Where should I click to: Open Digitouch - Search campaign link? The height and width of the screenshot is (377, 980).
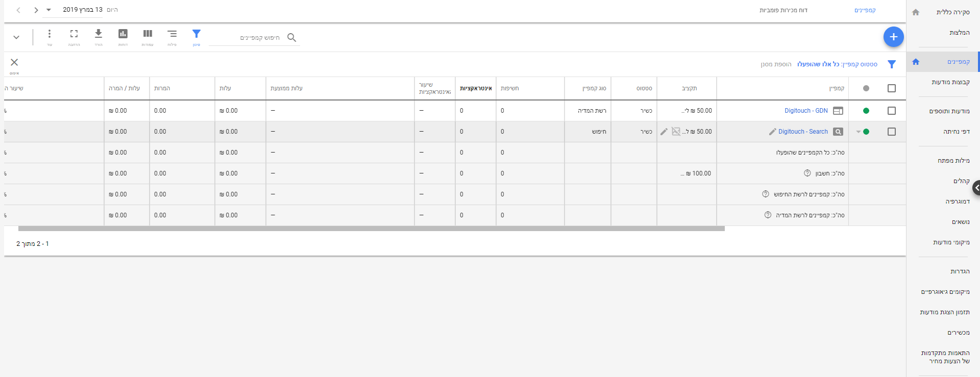coord(803,132)
